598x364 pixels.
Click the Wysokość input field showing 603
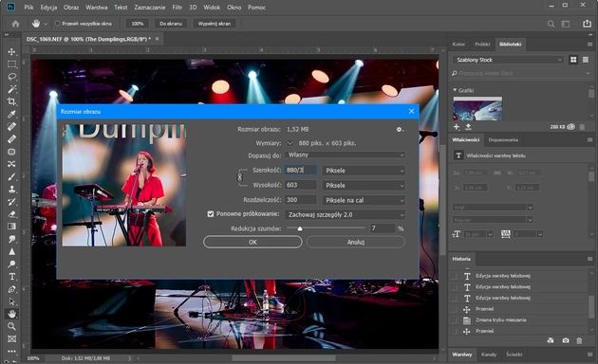(301, 185)
